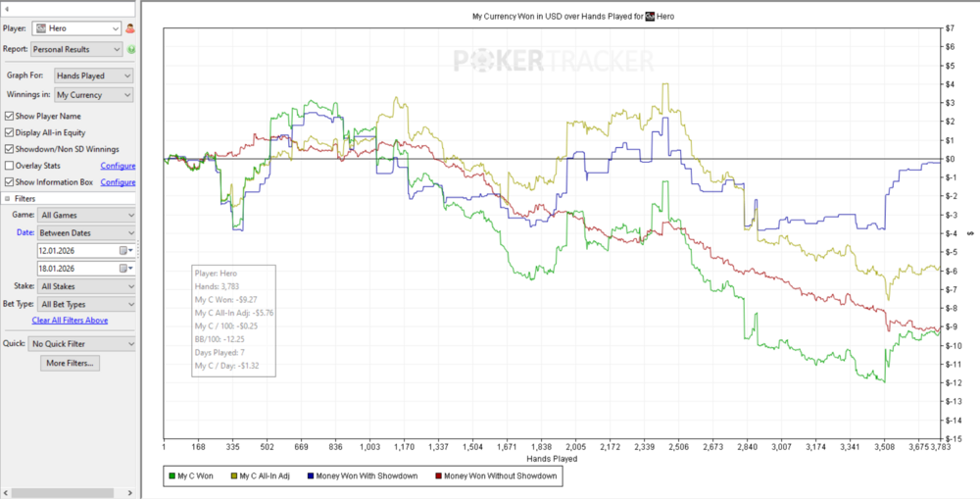This screenshot has height=499, width=980.
Task: Disable Display All-in Equity checkbox
Action: pos(10,132)
